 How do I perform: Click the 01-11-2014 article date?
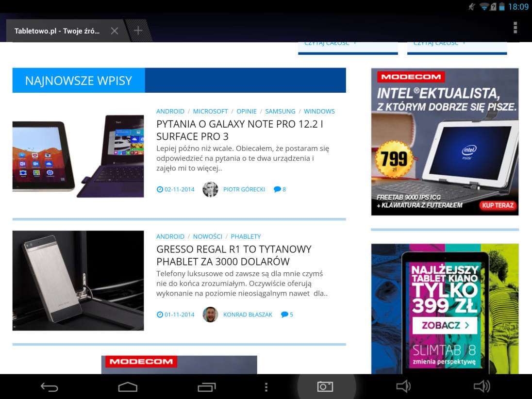(x=180, y=315)
